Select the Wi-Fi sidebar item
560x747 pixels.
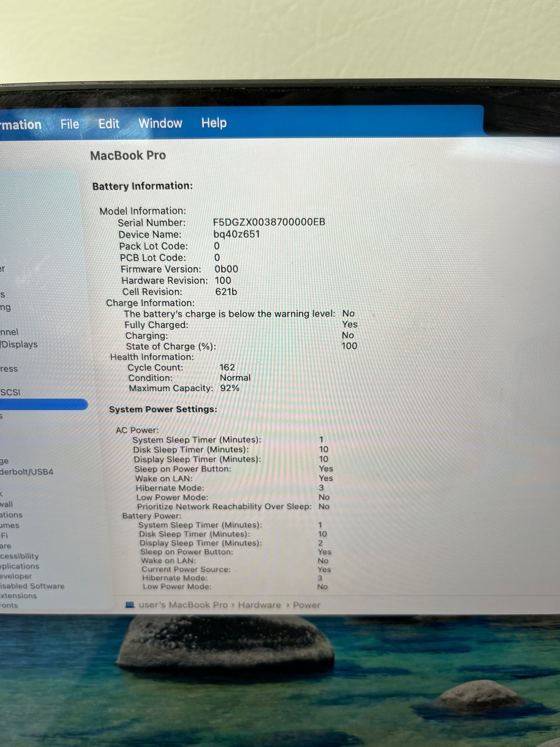(x=4, y=535)
